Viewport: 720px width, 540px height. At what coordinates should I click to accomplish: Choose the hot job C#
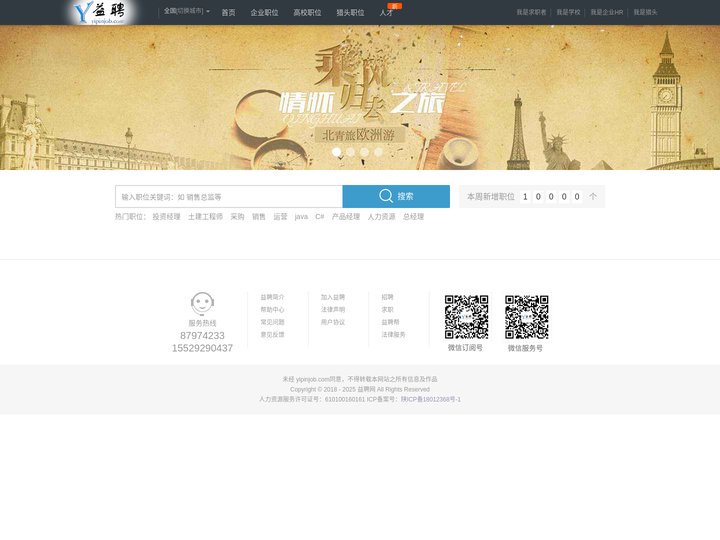click(320, 217)
